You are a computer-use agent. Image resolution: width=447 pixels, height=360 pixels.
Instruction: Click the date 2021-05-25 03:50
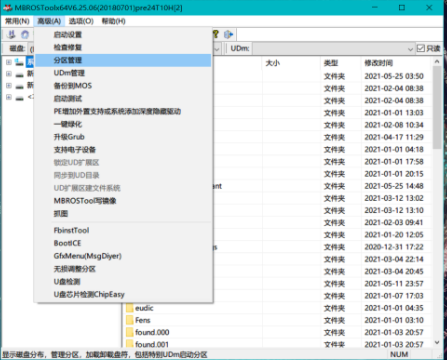click(x=394, y=76)
